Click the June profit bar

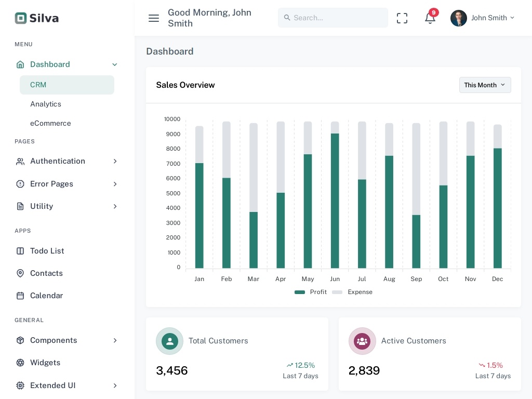[x=335, y=203]
